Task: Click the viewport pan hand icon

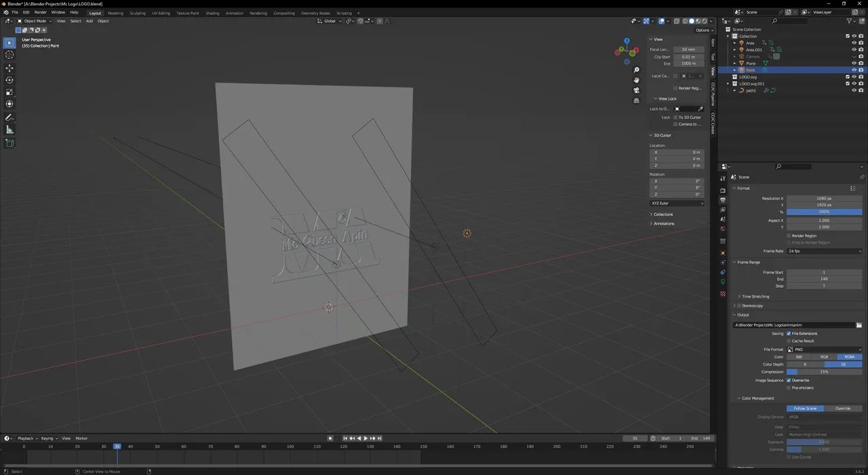Action: click(x=636, y=80)
